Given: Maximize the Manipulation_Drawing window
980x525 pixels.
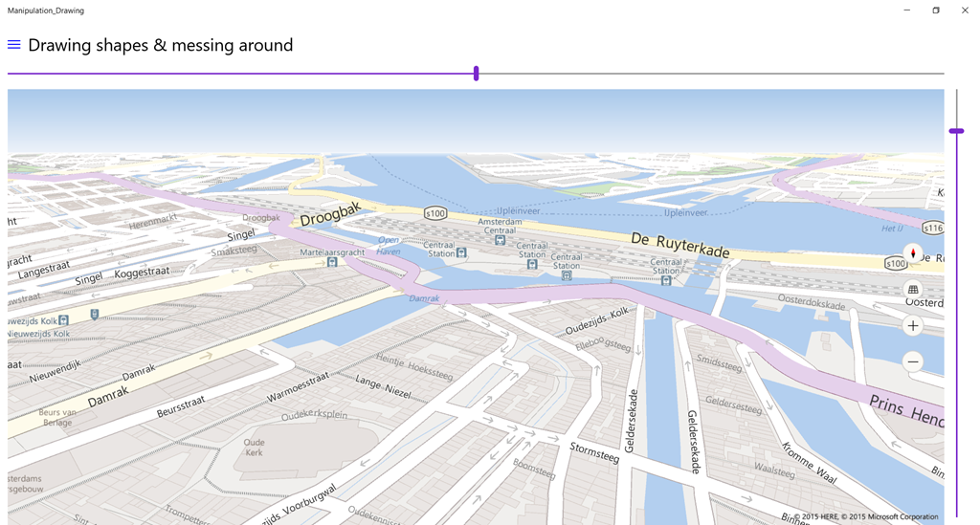Looking at the screenshot, I should pyautogui.click(x=936, y=10).
